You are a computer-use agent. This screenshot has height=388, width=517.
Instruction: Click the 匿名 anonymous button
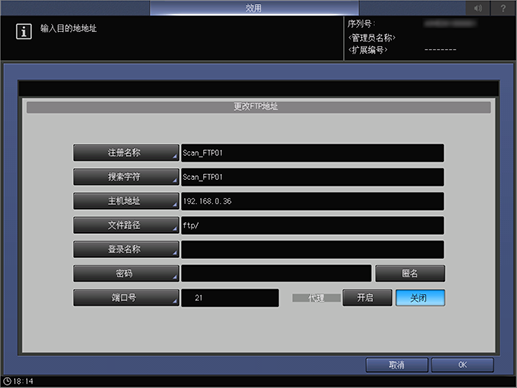(x=410, y=273)
